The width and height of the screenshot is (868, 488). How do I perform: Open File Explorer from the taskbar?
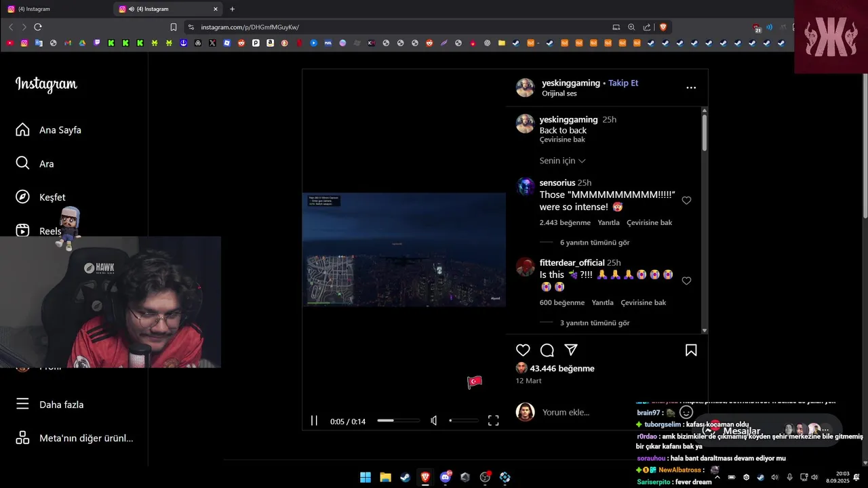[385, 477]
